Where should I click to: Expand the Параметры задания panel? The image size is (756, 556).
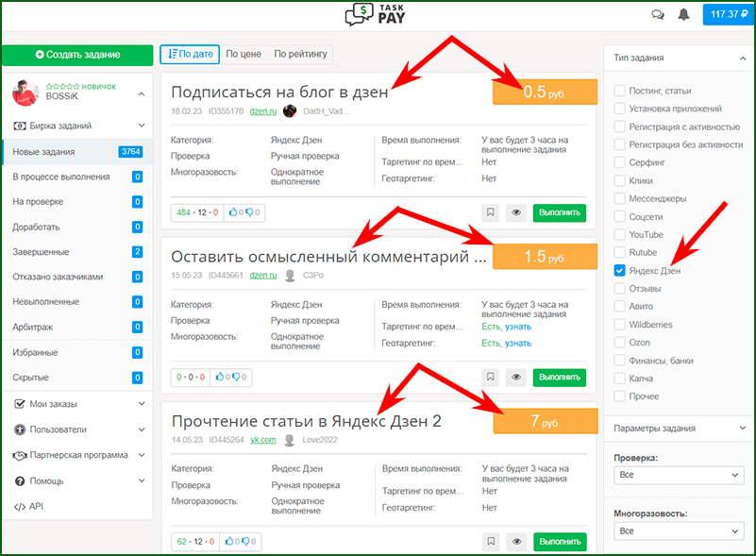tap(679, 429)
